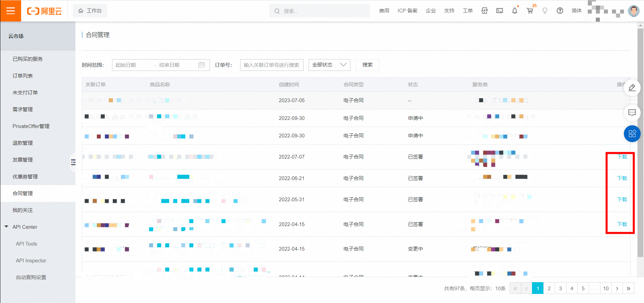Viewport: 644px width, 303px height.
Task: Open the 企业 menu
Action: 431,11
